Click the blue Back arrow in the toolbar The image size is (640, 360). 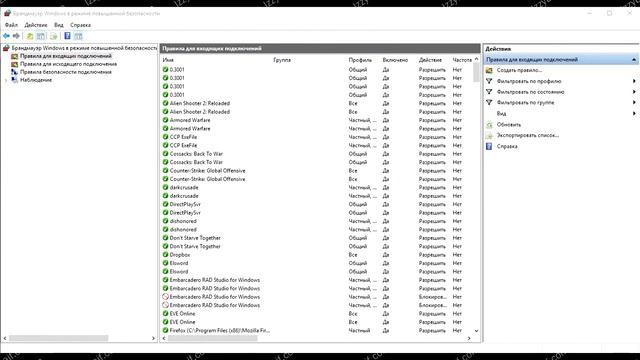pos(6,36)
